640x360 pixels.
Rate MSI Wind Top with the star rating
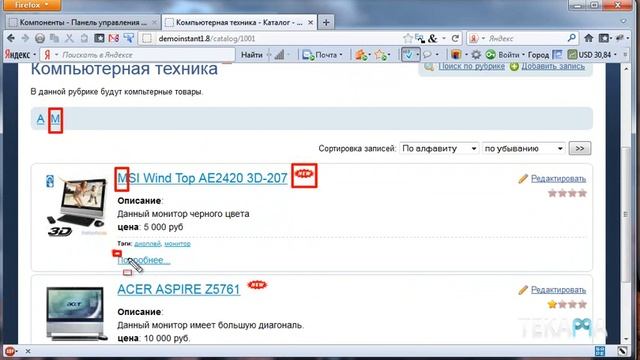coord(567,193)
